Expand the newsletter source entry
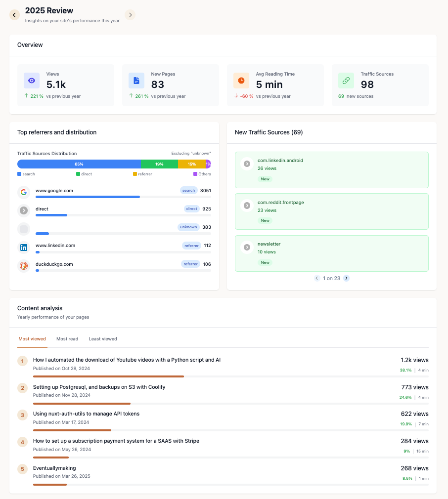 point(246,247)
